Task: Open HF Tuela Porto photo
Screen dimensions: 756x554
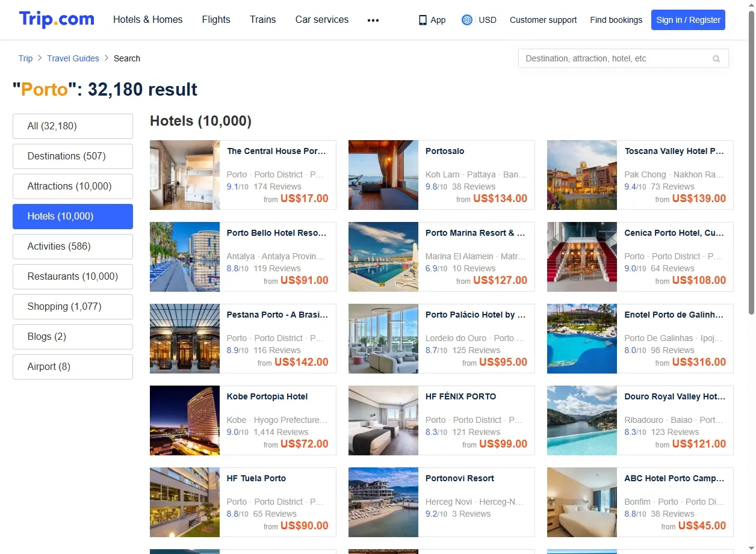Action: click(x=185, y=502)
